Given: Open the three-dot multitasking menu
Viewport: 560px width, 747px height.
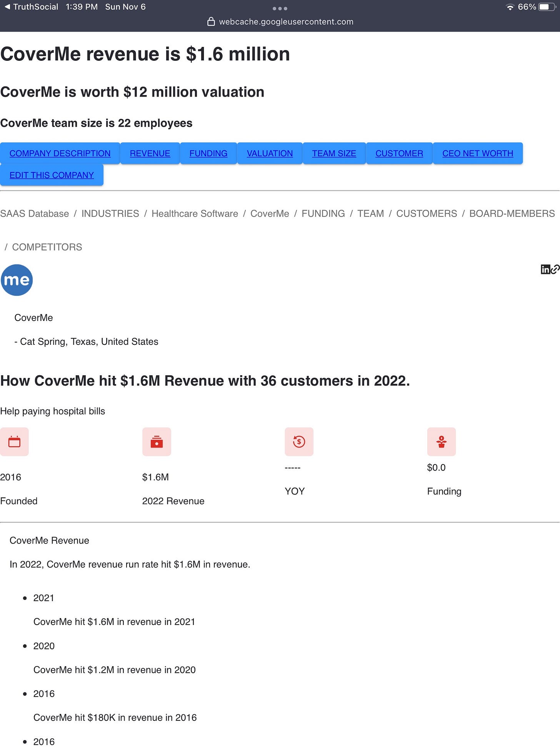Looking at the screenshot, I should [280, 8].
